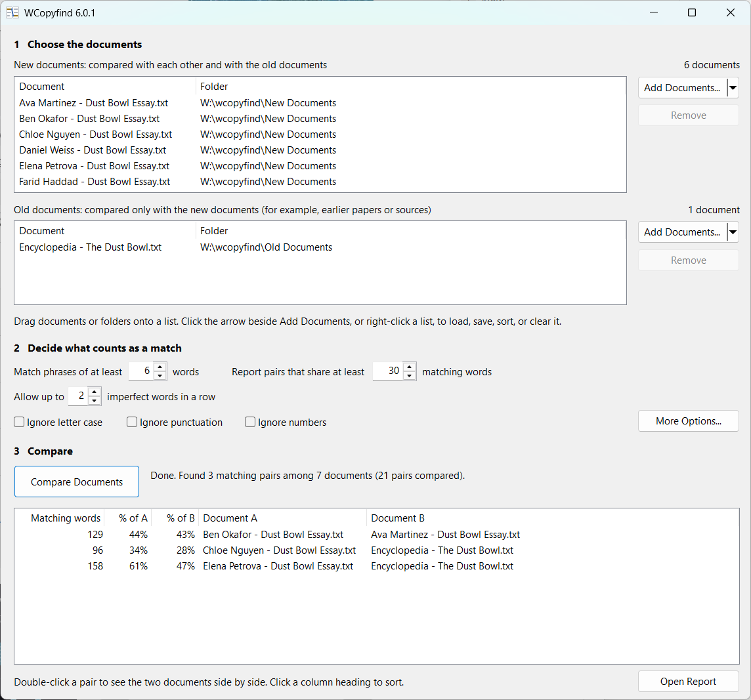Increase the imperfect words in a row value
This screenshot has width=751, height=700.
pos(95,392)
